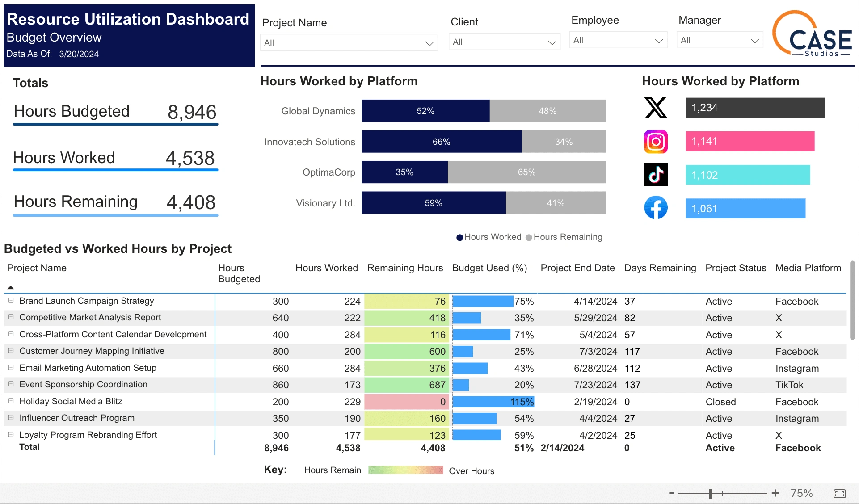This screenshot has height=504, width=859.
Task: Select Innovatech Solutions 66% worked bar
Action: 442,142
